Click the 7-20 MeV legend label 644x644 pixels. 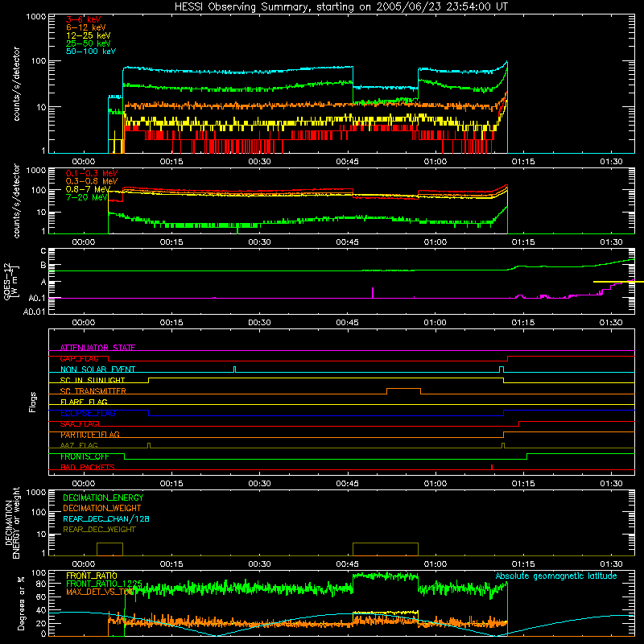pyautogui.click(x=86, y=197)
